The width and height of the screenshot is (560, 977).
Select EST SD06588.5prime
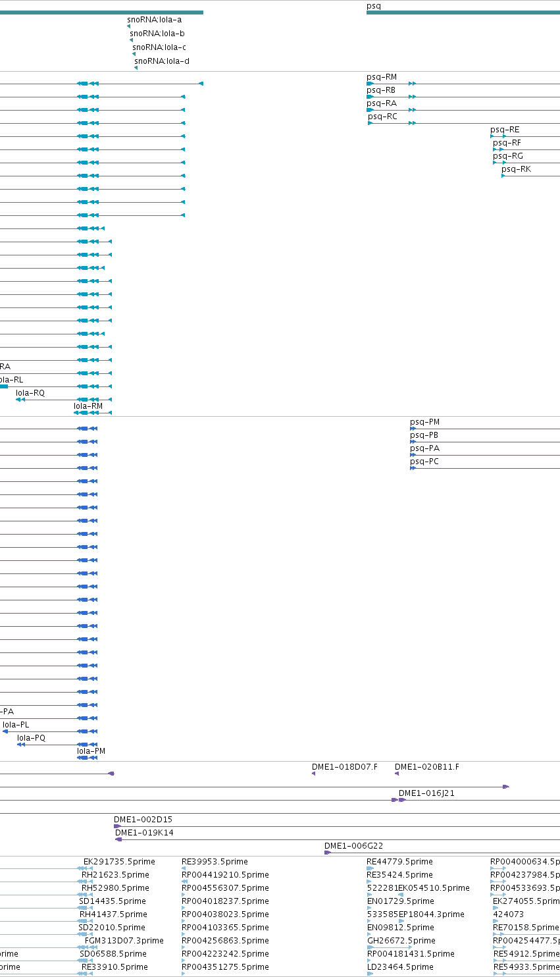[x=113, y=954]
